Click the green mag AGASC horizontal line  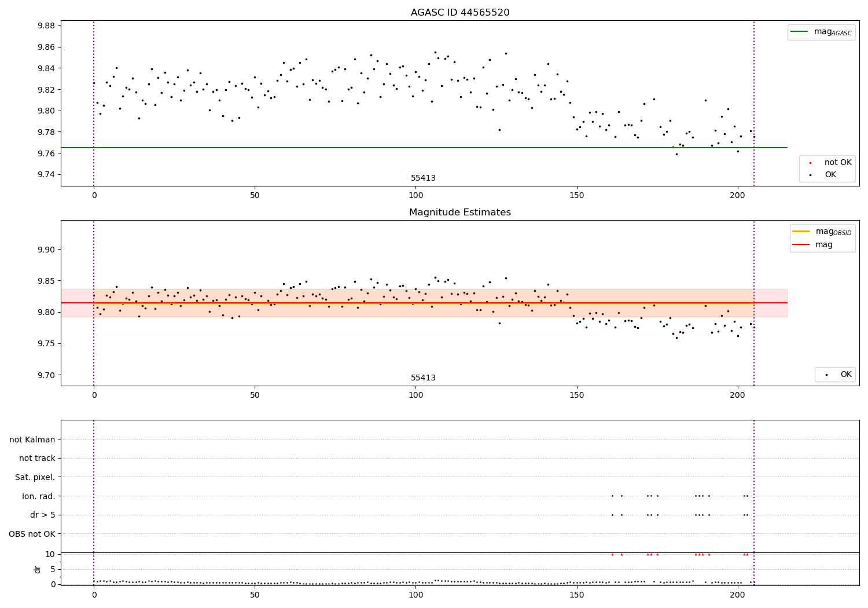(x=424, y=148)
